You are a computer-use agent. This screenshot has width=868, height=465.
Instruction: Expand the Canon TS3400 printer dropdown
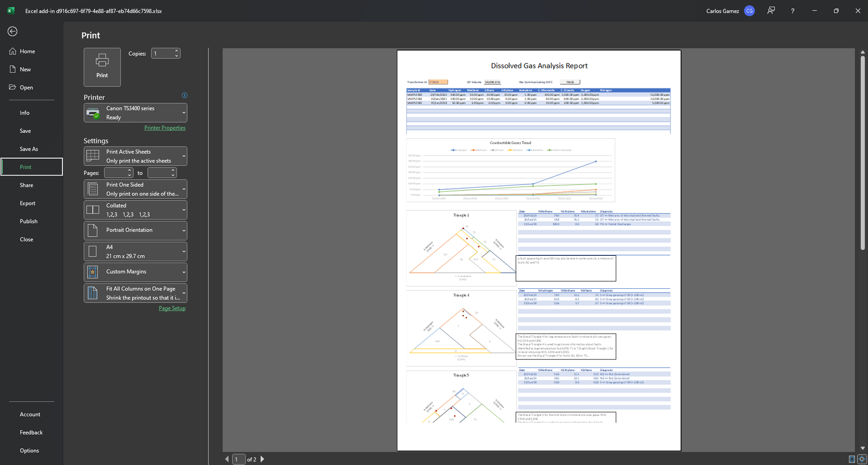[x=135, y=113]
